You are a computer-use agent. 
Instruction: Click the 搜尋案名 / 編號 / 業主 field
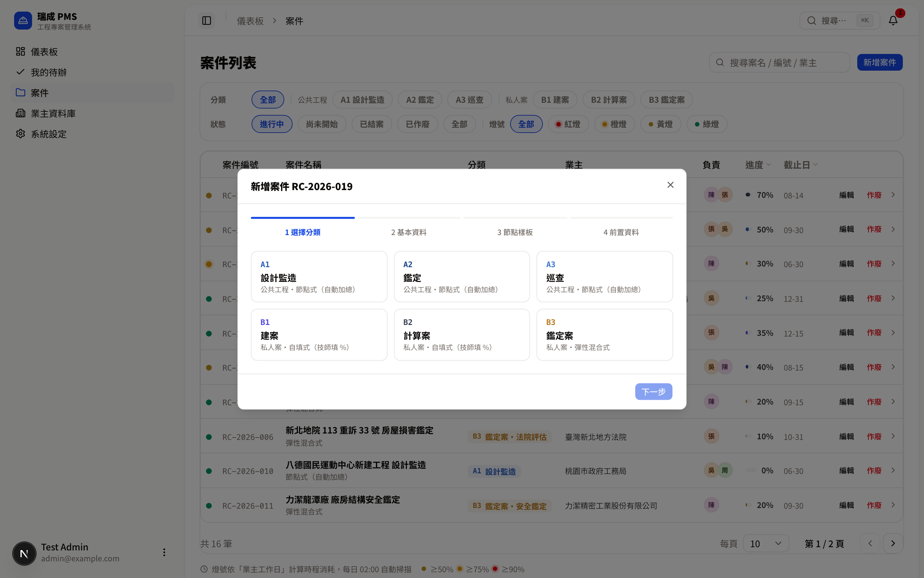pyautogui.click(x=779, y=62)
